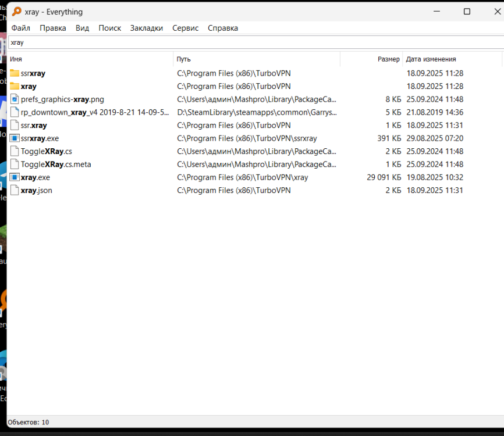Image resolution: width=504 pixels, height=436 pixels.
Task: Sort results by the Путь column header
Action: click(257, 59)
